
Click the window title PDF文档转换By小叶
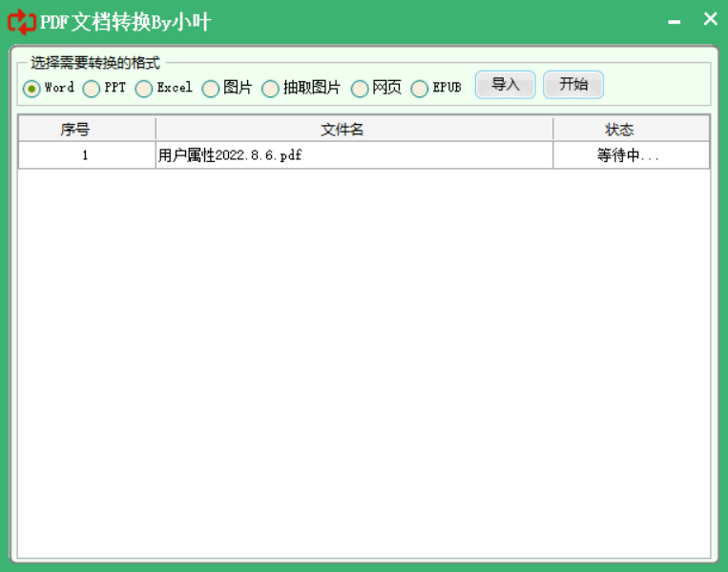125,21
